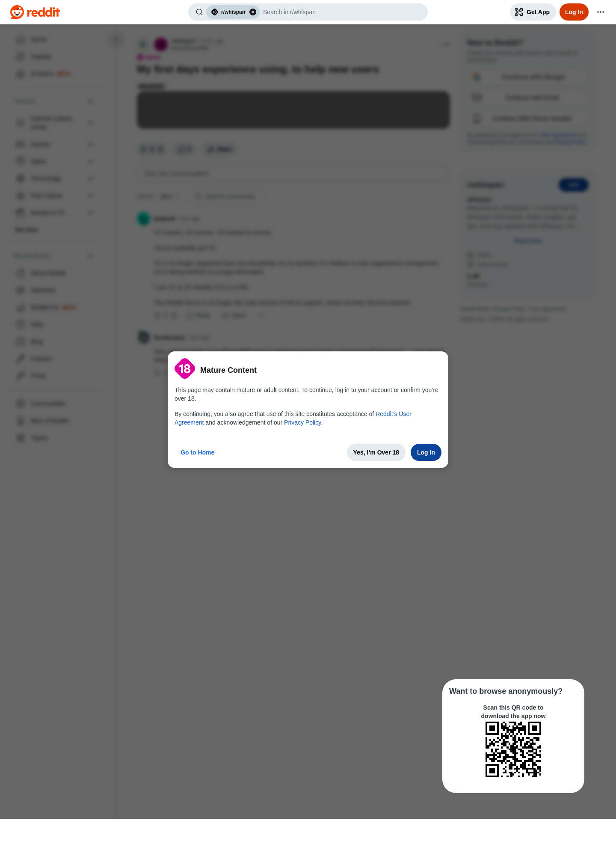Click the blue Log In button in dialog
616x856 pixels.
coord(426,452)
